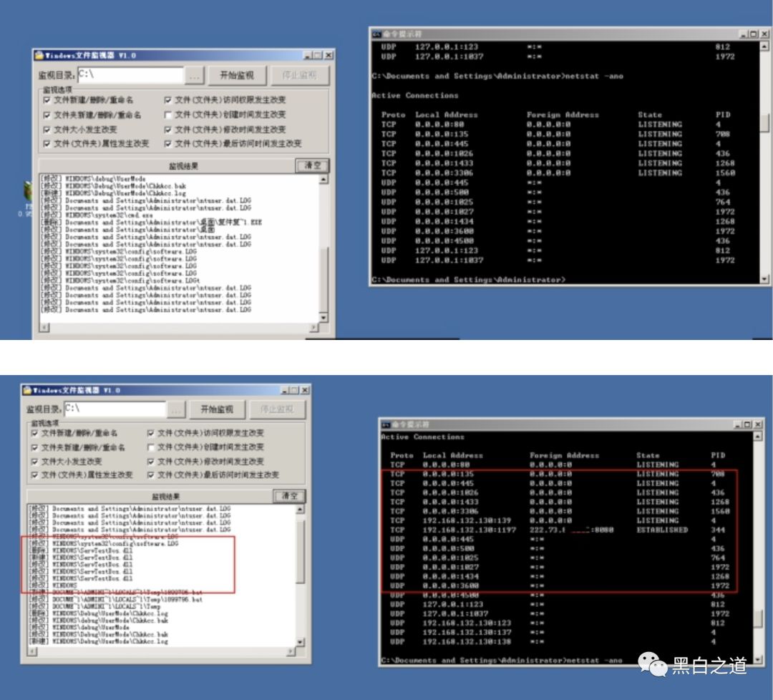773x700 pixels.
Task: Select the [删除] ServTestDos.dll row
Action: click(x=81, y=550)
